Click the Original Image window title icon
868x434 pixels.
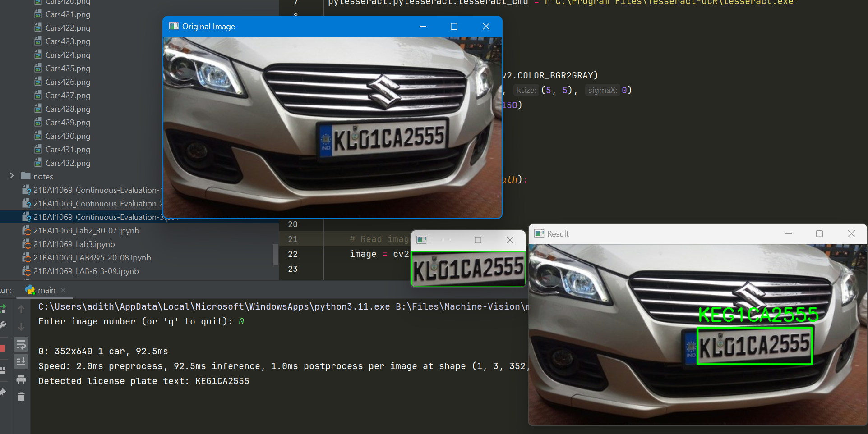click(174, 26)
